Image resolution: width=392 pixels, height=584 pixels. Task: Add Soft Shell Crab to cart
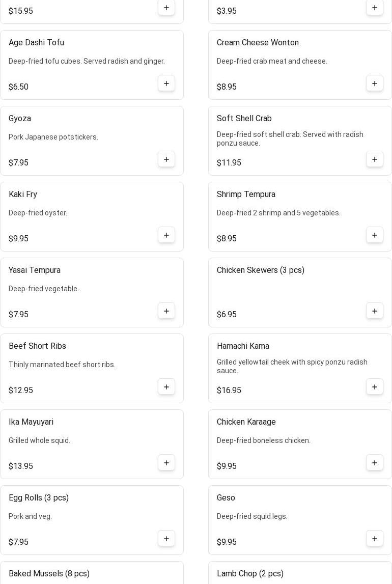(x=375, y=159)
